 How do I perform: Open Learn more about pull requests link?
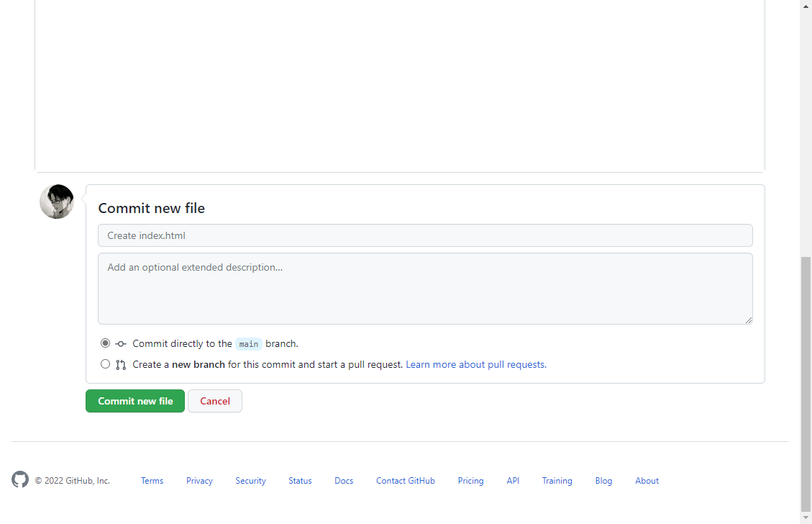point(475,364)
